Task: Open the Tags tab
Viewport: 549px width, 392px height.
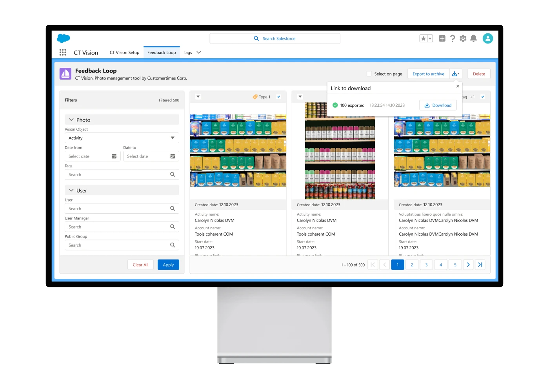Action: point(188,53)
